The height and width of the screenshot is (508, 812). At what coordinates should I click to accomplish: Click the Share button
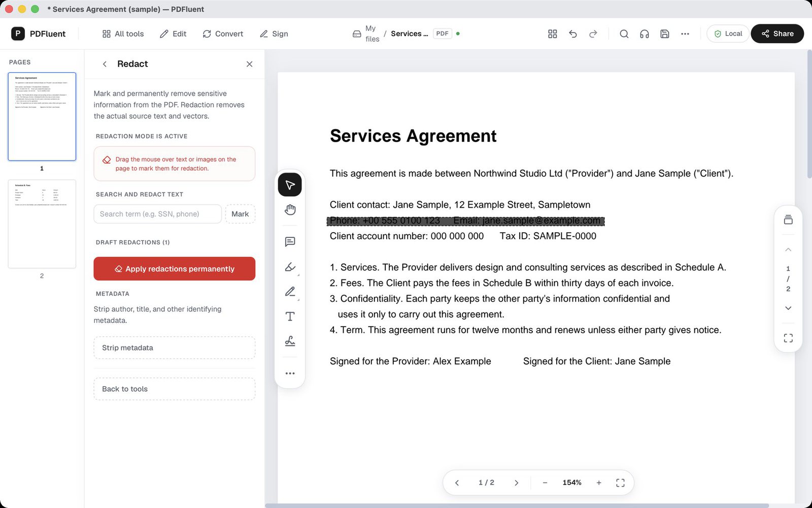coord(777,34)
